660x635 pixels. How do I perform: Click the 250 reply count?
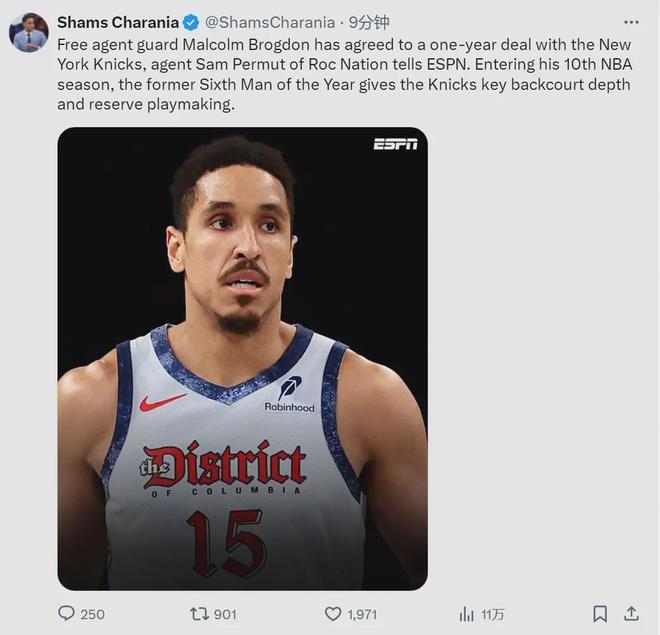click(x=92, y=613)
